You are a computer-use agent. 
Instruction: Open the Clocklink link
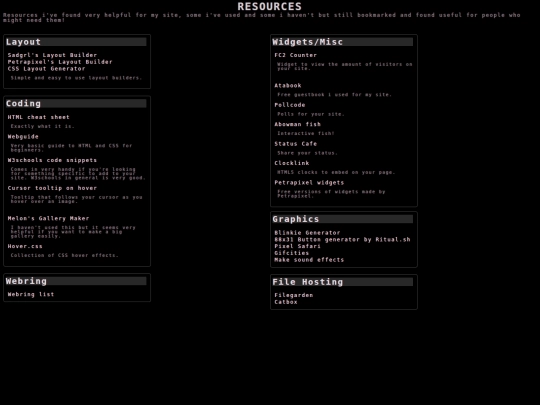[292, 163]
